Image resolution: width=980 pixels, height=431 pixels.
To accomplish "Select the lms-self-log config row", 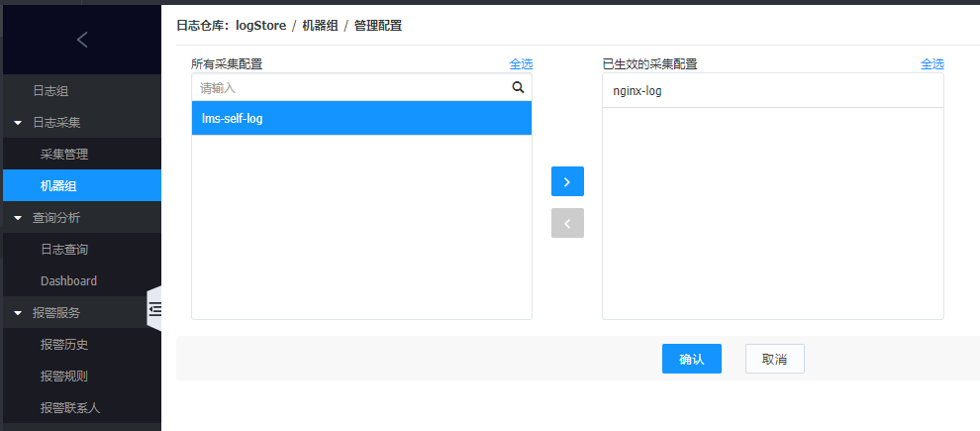I will pyautogui.click(x=362, y=118).
